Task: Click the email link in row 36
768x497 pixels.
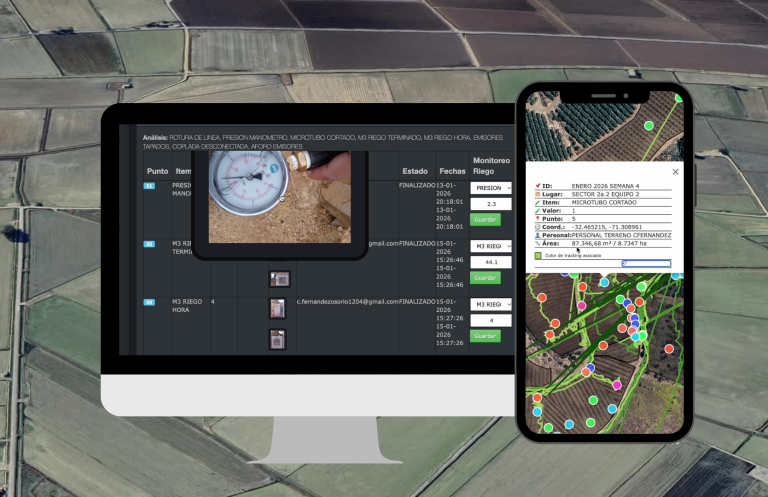Action: pyautogui.click(x=346, y=301)
